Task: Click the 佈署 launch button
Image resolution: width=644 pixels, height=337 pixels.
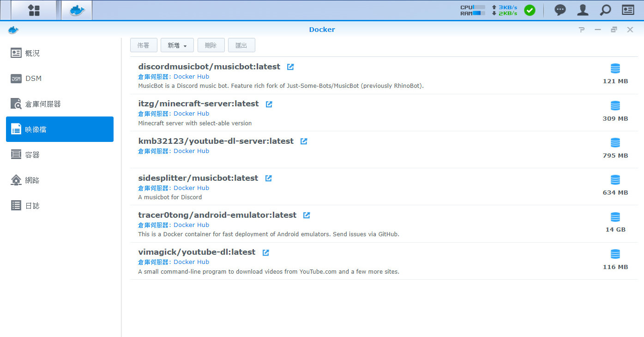Action: coord(144,45)
